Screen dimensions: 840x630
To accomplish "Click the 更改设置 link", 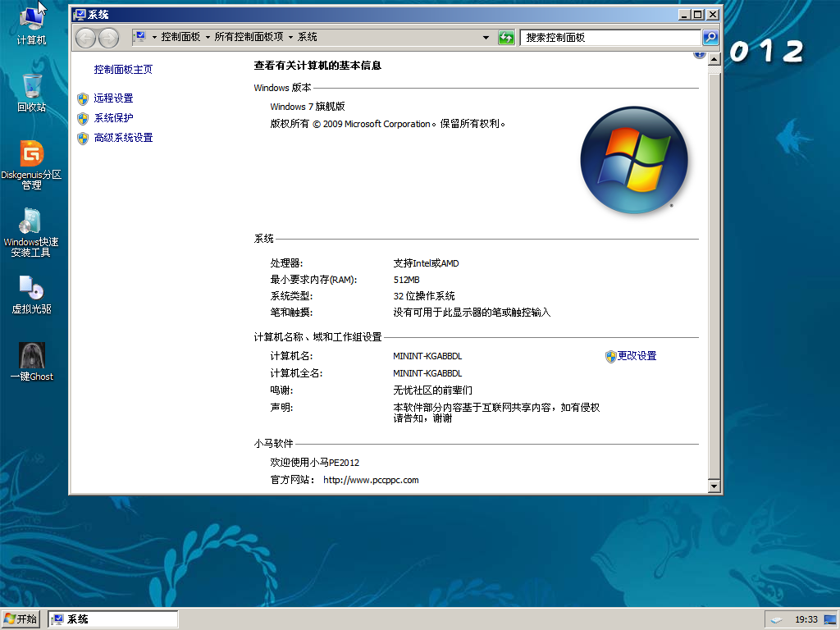I will (637, 356).
